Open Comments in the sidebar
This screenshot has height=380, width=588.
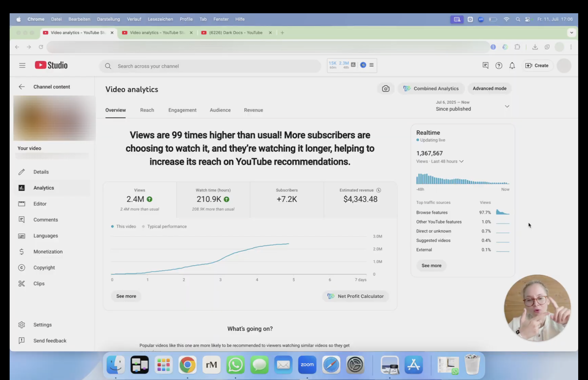coord(53,220)
